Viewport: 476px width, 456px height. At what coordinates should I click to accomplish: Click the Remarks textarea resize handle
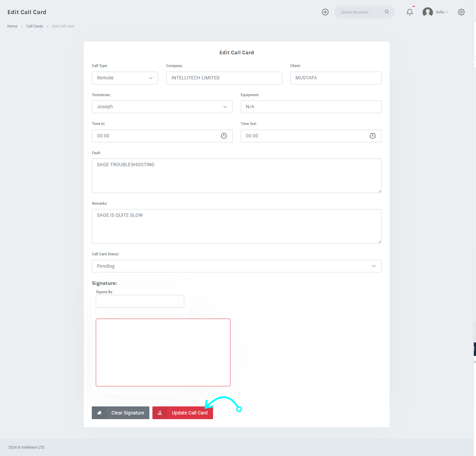pos(379,242)
